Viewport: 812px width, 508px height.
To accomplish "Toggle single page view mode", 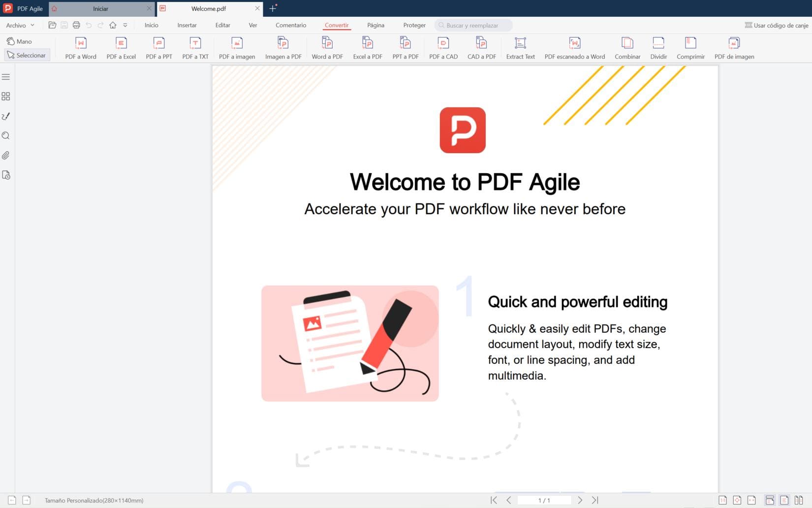I will [784, 500].
